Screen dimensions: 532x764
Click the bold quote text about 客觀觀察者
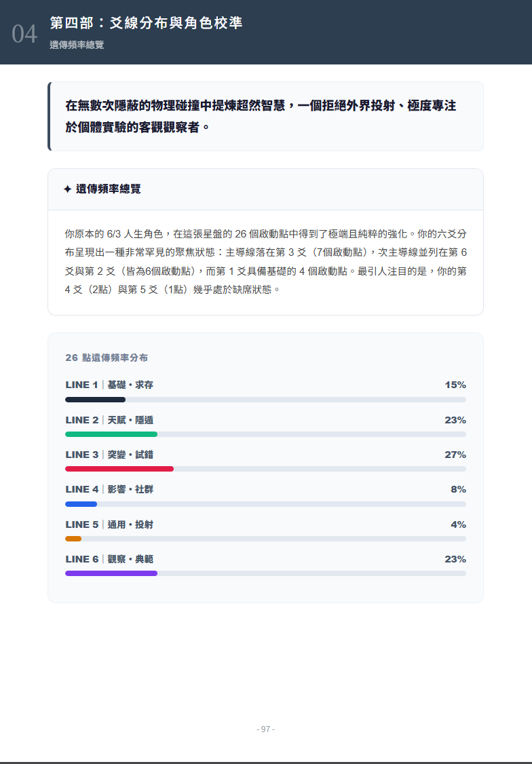coord(261,116)
